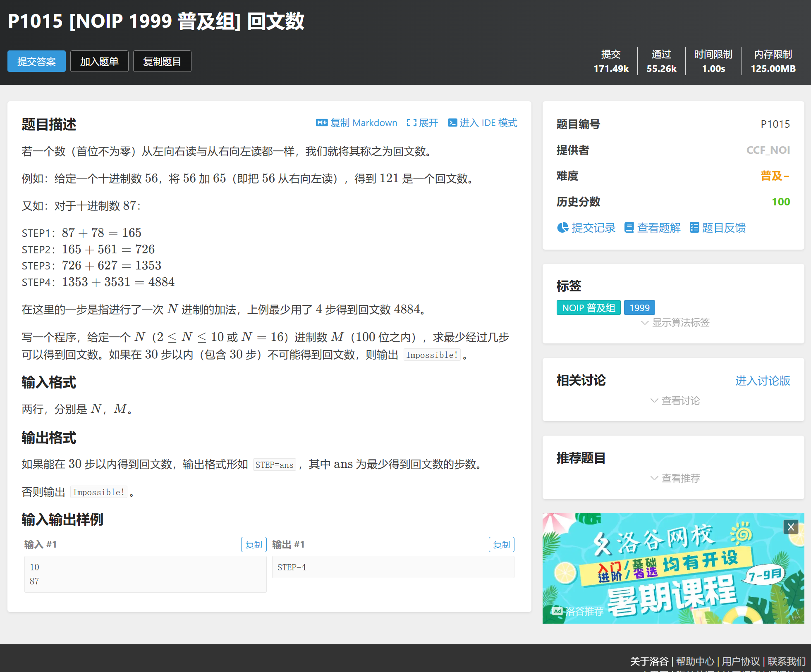Image resolution: width=811 pixels, height=672 pixels.
Task: Click the 展开 expand brackets icon
Action: (411, 123)
